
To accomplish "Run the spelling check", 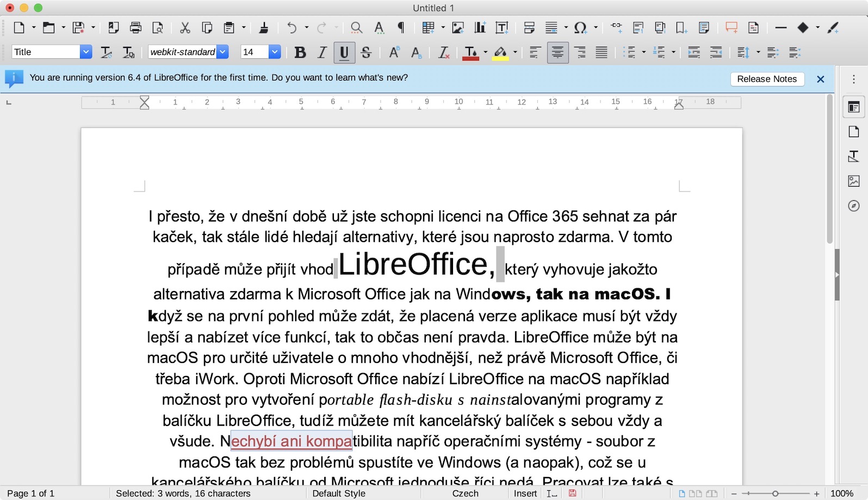I will pyautogui.click(x=379, y=28).
